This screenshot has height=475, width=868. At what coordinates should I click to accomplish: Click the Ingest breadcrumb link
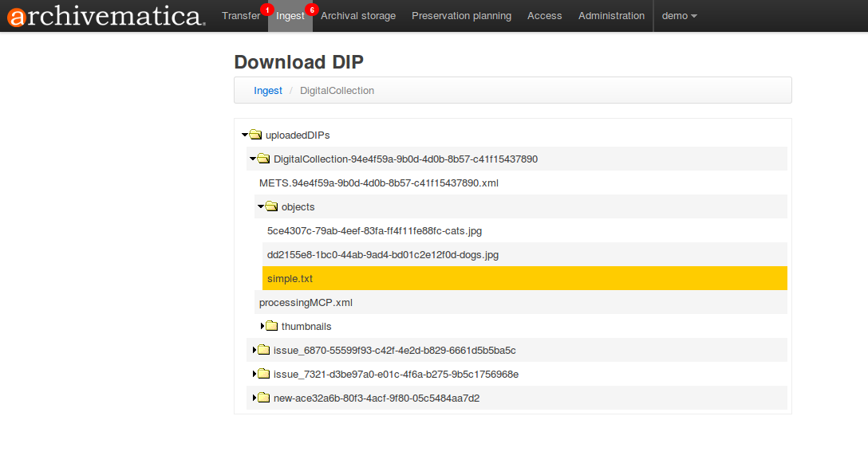[268, 90]
